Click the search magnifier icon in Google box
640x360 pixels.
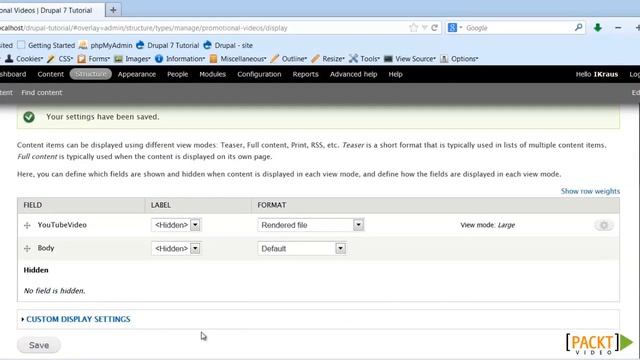point(578,28)
